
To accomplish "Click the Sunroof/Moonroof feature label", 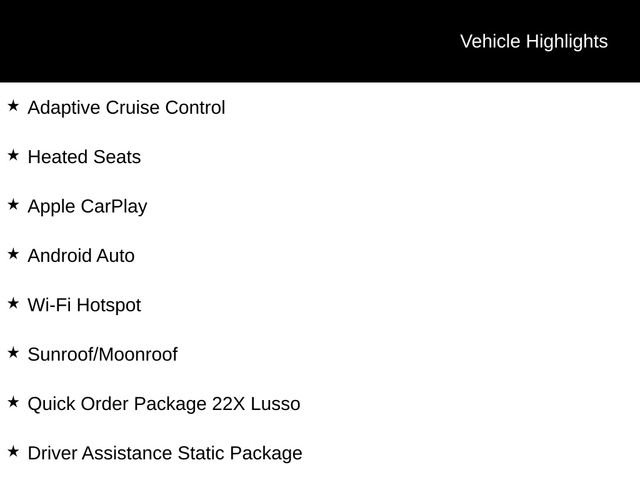I will tap(102, 355).
